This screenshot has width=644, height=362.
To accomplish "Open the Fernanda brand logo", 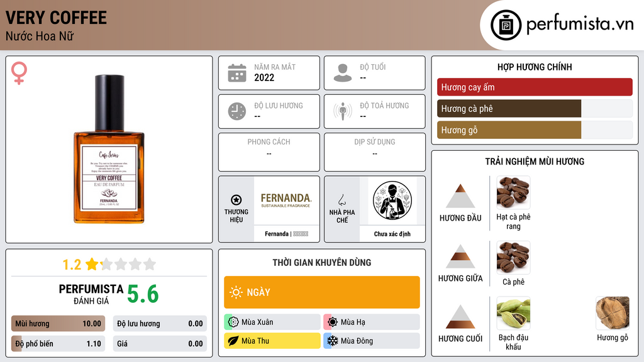I will coord(286,200).
